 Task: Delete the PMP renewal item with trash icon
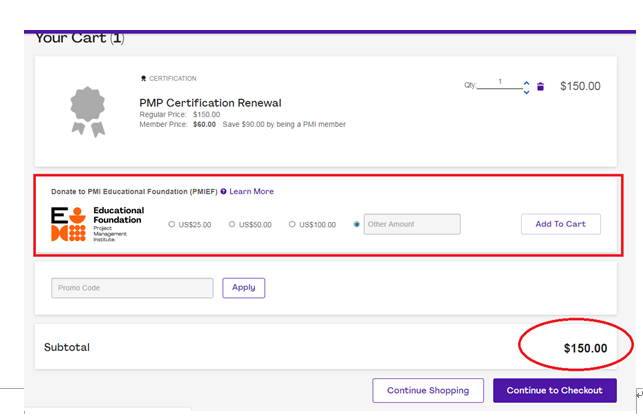click(x=541, y=87)
